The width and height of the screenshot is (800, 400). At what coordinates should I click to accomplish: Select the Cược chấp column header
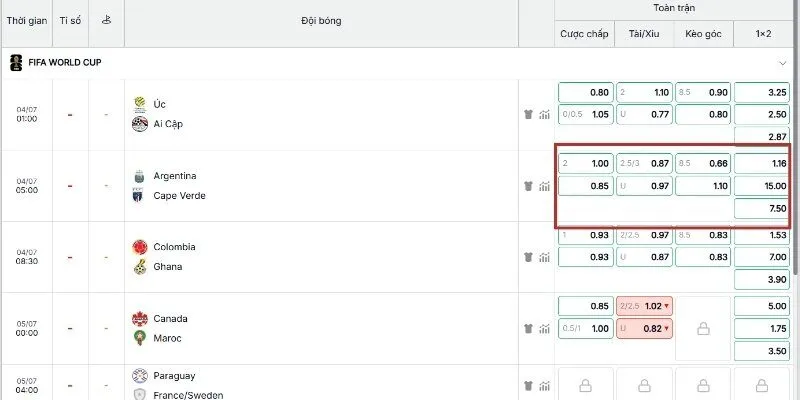click(x=584, y=34)
